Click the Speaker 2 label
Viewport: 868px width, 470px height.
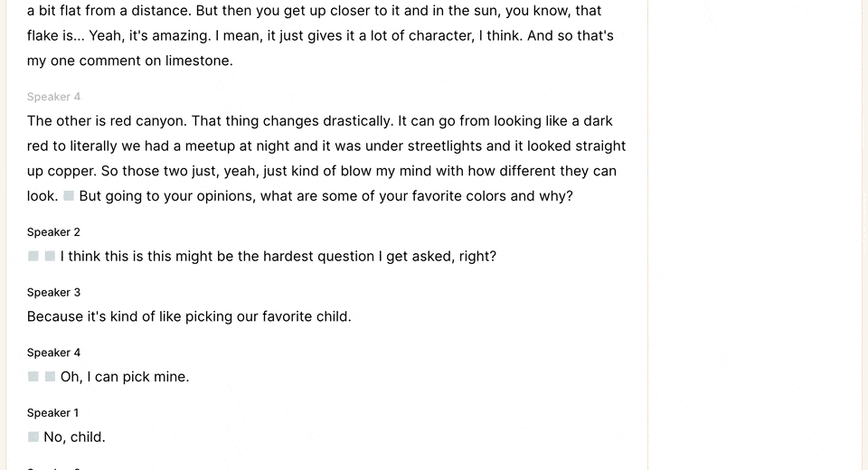[x=53, y=232]
